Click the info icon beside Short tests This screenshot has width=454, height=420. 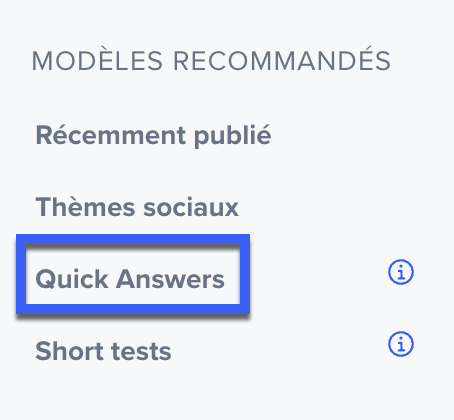click(401, 344)
